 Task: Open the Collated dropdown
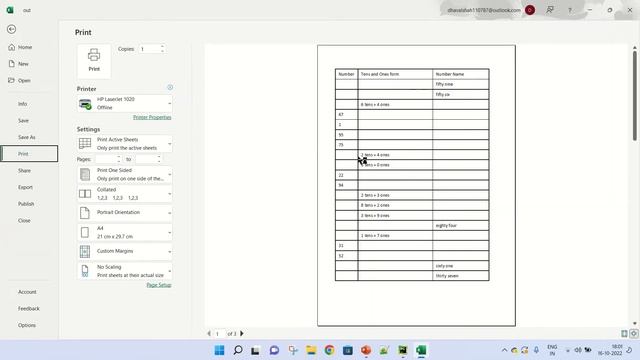tap(124, 194)
